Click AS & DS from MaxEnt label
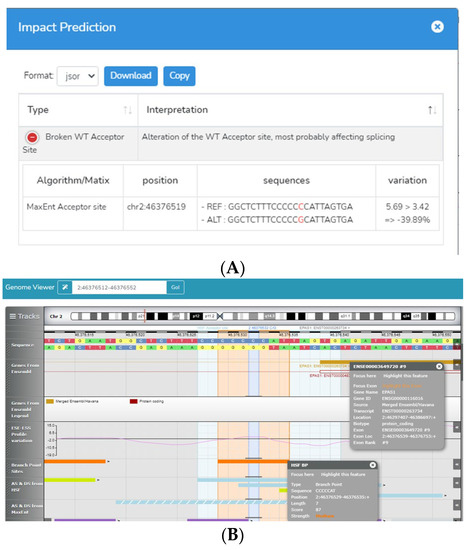The width and height of the screenshot is (472, 550). [x=27, y=509]
